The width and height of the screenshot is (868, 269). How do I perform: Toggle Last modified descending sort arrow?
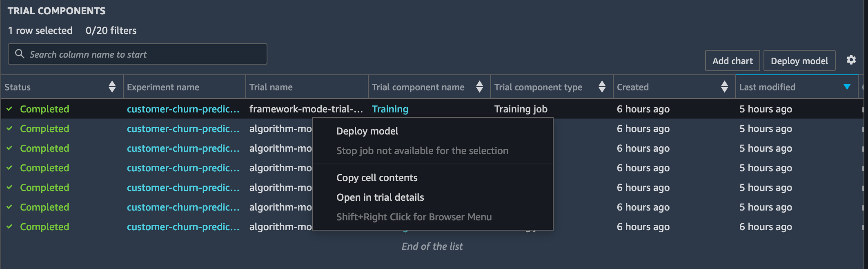coord(847,87)
